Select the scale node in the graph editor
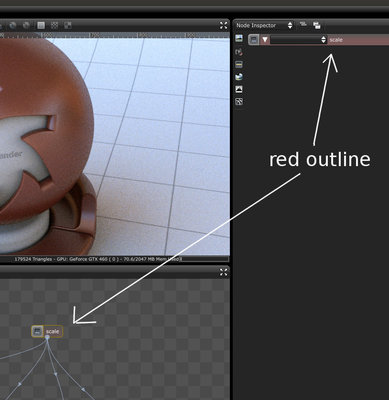389x400 pixels. click(47, 331)
